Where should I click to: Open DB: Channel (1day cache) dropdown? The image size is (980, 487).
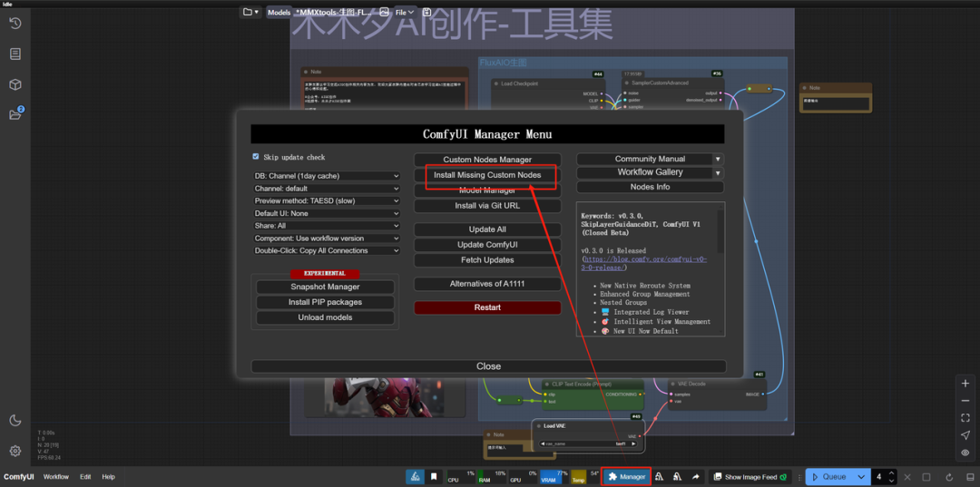327,176
